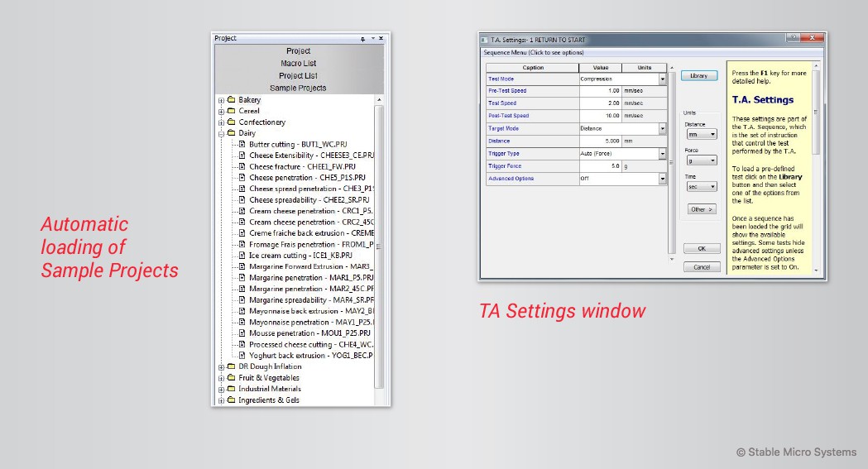Select Cheese Extensibility - CHEESE3_CE.PRJ

coord(312,156)
